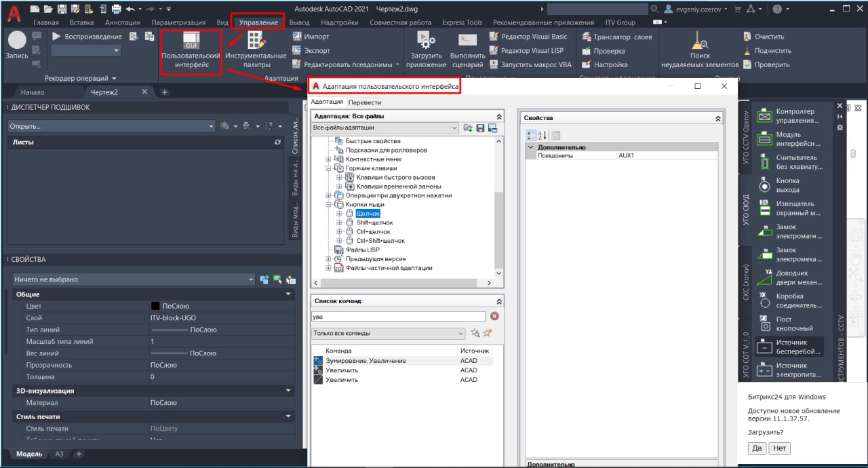Open Express Tools ribbon tab
868x468 pixels.
(462, 22)
